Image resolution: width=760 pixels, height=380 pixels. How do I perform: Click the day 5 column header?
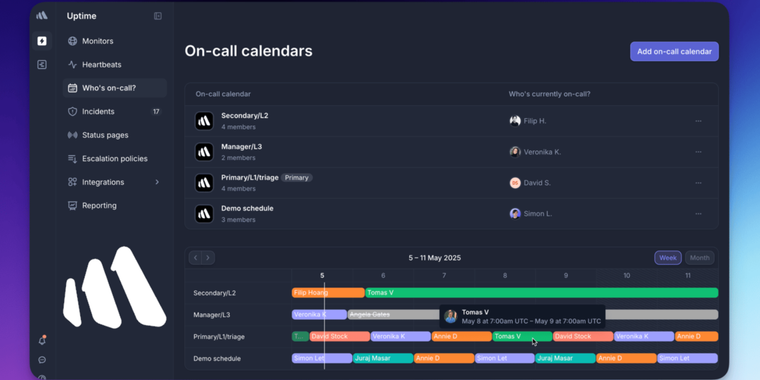click(322, 276)
